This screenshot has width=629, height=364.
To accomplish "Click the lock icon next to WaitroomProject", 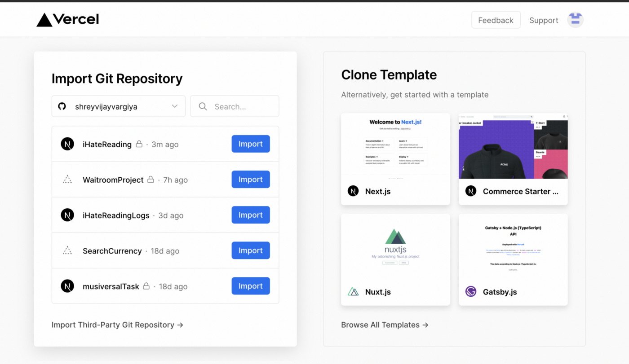I will (x=151, y=179).
